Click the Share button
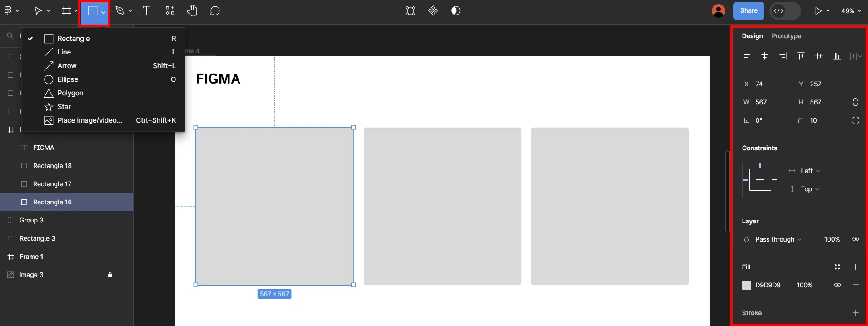The width and height of the screenshot is (868, 326). 748,11
